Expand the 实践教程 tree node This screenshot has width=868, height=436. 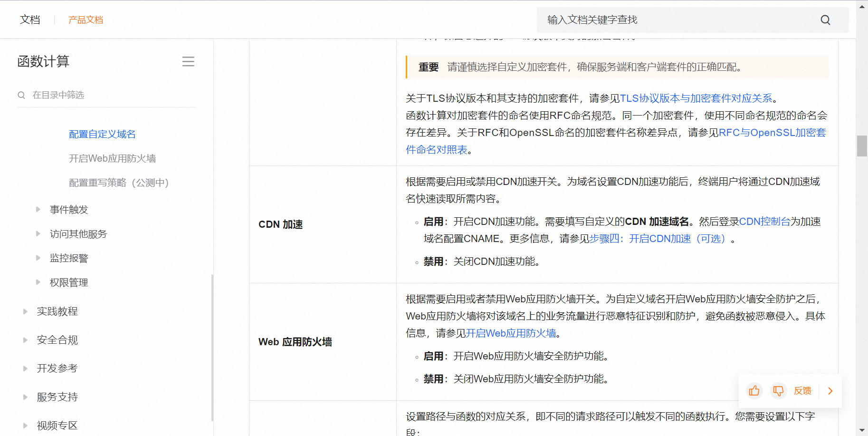pyautogui.click(x=25, y=311)
